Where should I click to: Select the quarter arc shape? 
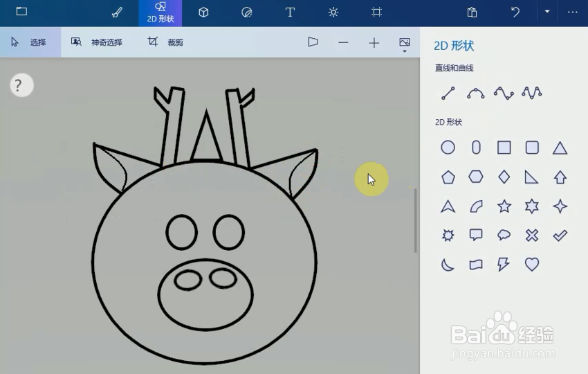(x=476, y=206)
